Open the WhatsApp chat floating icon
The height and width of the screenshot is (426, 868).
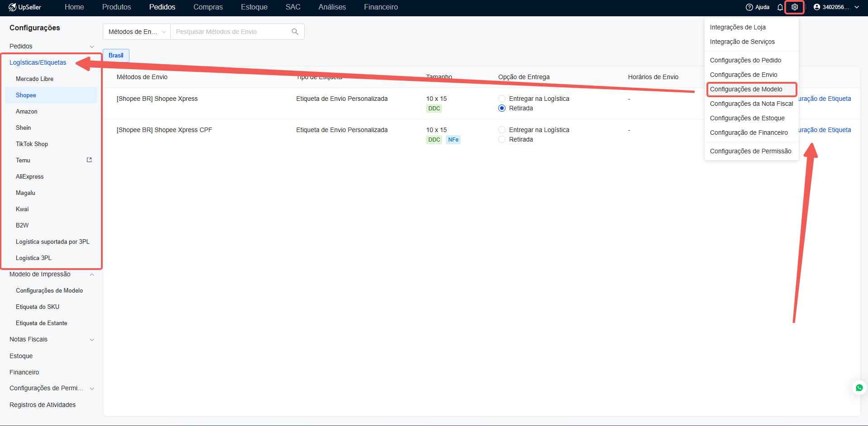[x=859, y=388]
